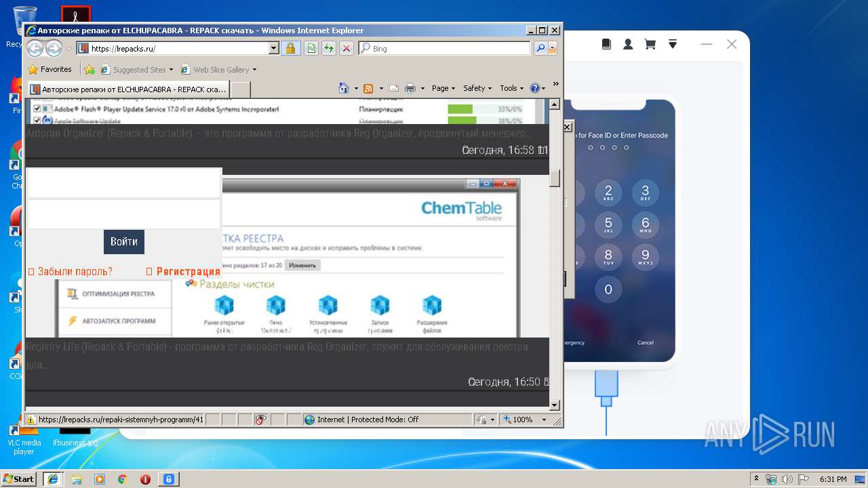
Task: Expand the address bar URL dropdown
Action: 274,48
